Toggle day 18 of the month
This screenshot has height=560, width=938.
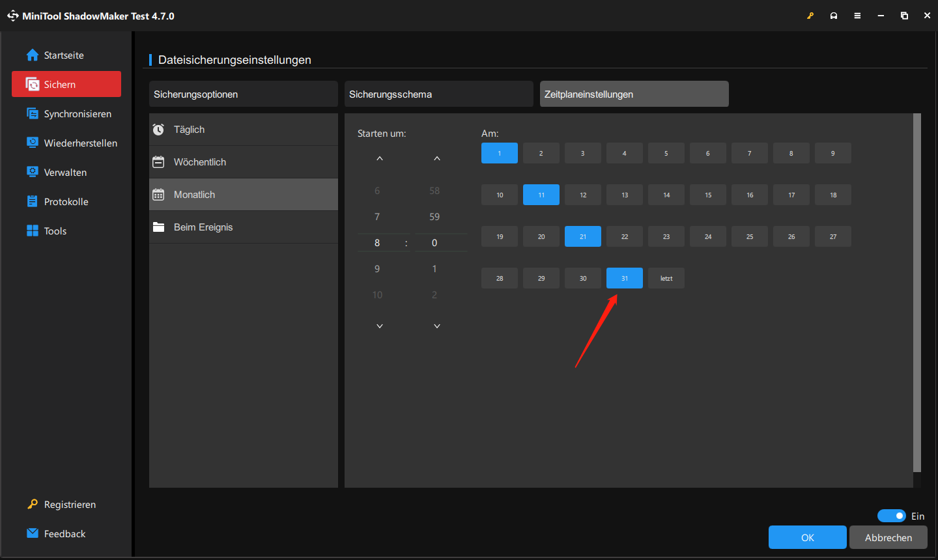click(x=833, y=195)
